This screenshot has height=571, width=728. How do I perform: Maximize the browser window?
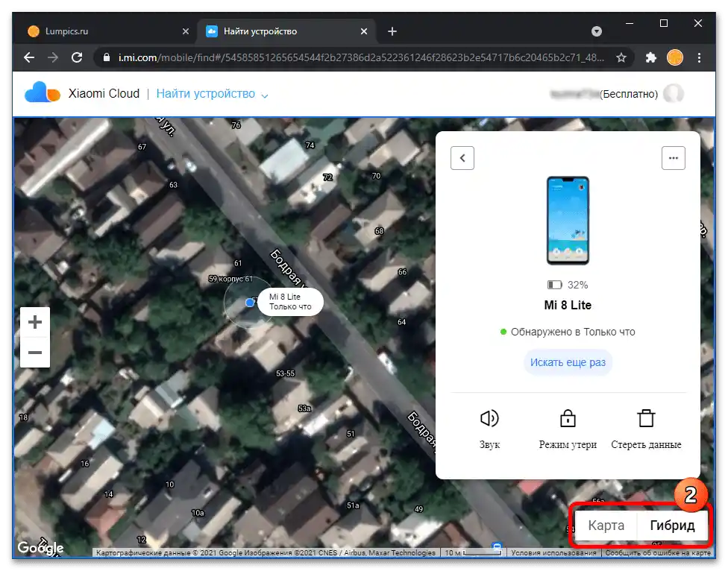[x=664, y=23]
